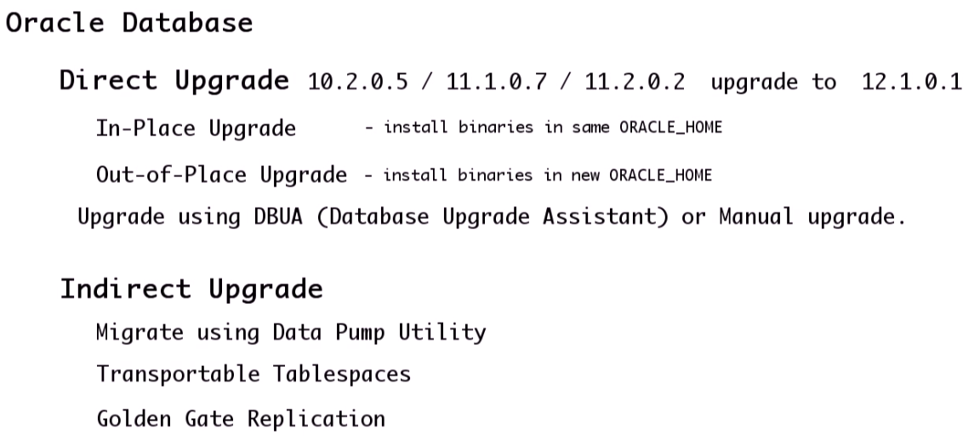Image resolution: width=980 pixels, height=447 pixels.
Task: Click the Oracle Database title
Action: [x=129, y=23]
